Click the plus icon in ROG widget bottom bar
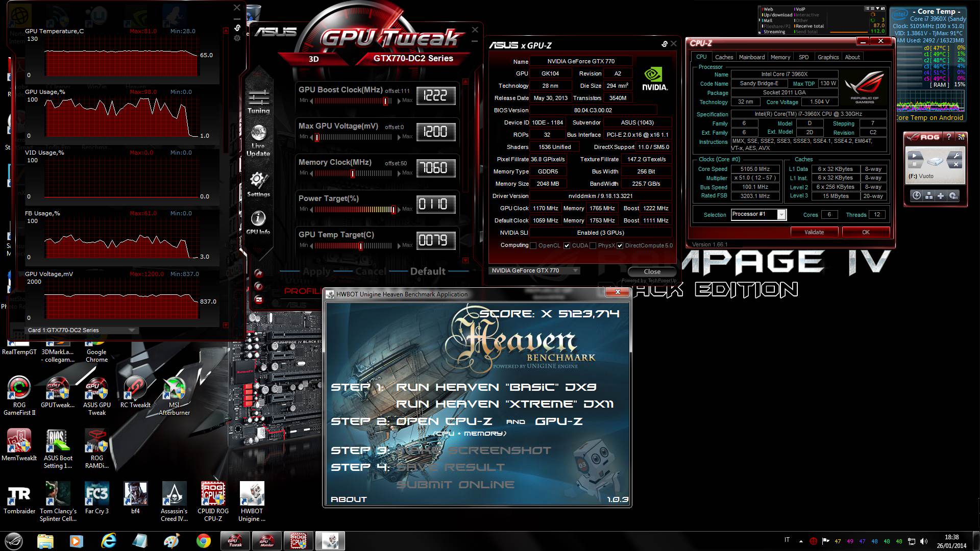This screenshot has height=551, width=980. tap(941, 196)
